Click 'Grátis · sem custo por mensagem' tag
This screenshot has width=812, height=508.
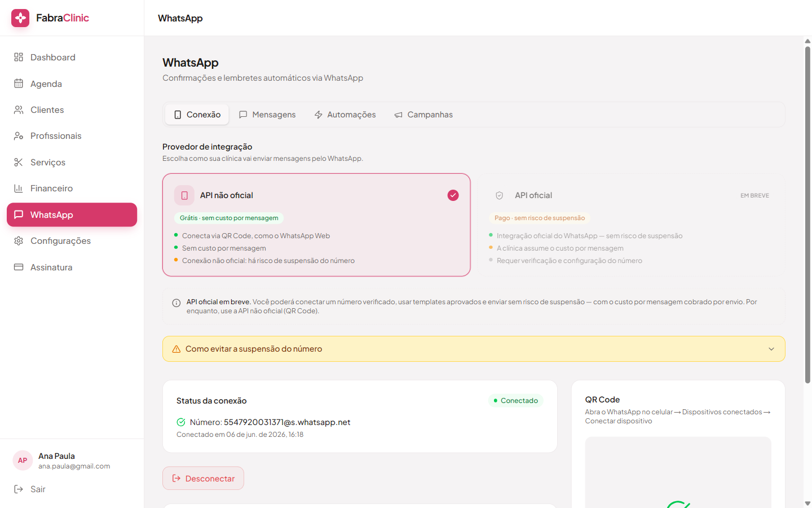(229, 218)
